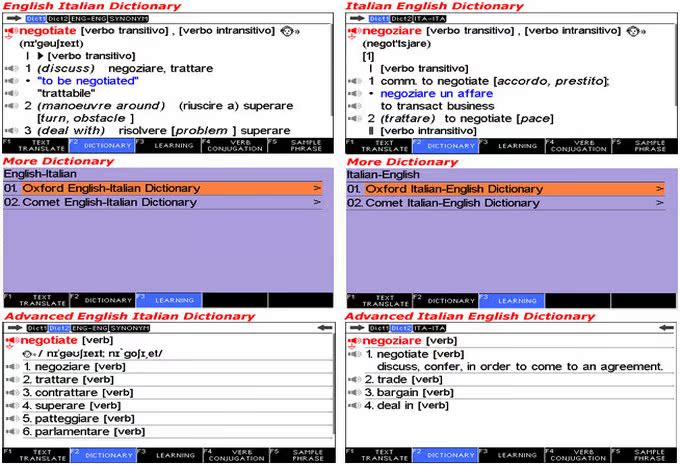Viewport: 680px width, 476px height.
Task: Play audio for '2 (trattare) to negotiate [pace]'
Action: (355, 118)
